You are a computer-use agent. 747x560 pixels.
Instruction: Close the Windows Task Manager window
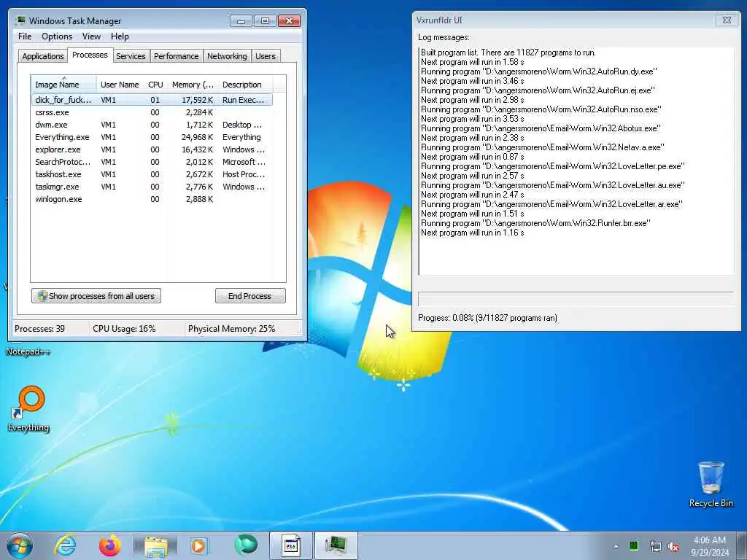click(289, 21)
